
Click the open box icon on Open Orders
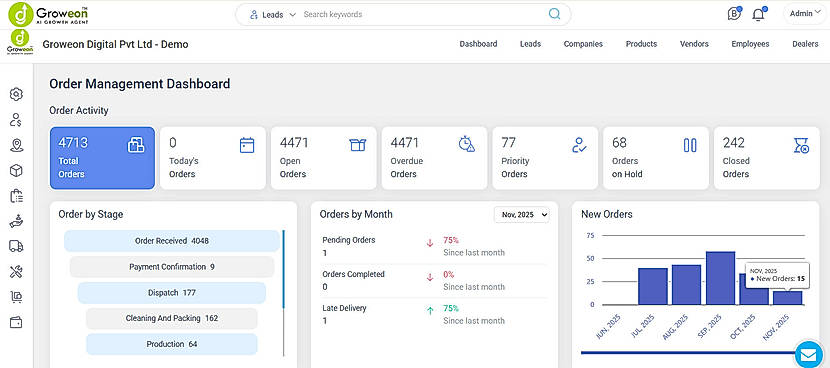pyautogui.click(x=358, y=145)
